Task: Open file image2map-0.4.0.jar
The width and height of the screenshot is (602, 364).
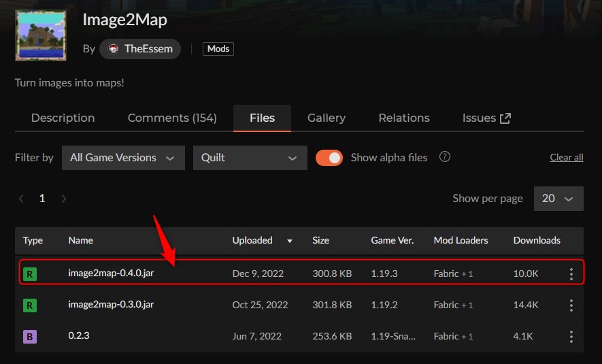Action: click(x=111, y=273)
